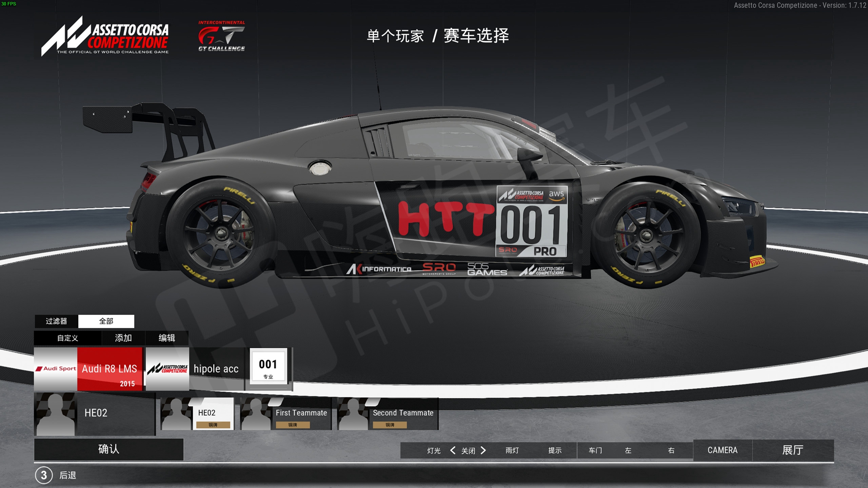This screenshot has height=488, width=868.
Task: Select the First Teammate driver slot
Action: click(286, 413)
